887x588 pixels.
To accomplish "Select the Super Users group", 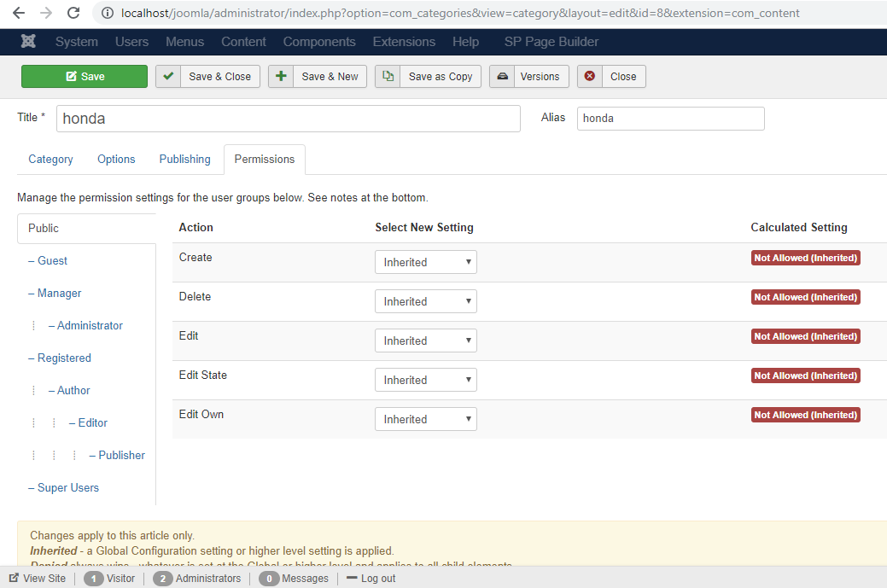I will 67,487.
